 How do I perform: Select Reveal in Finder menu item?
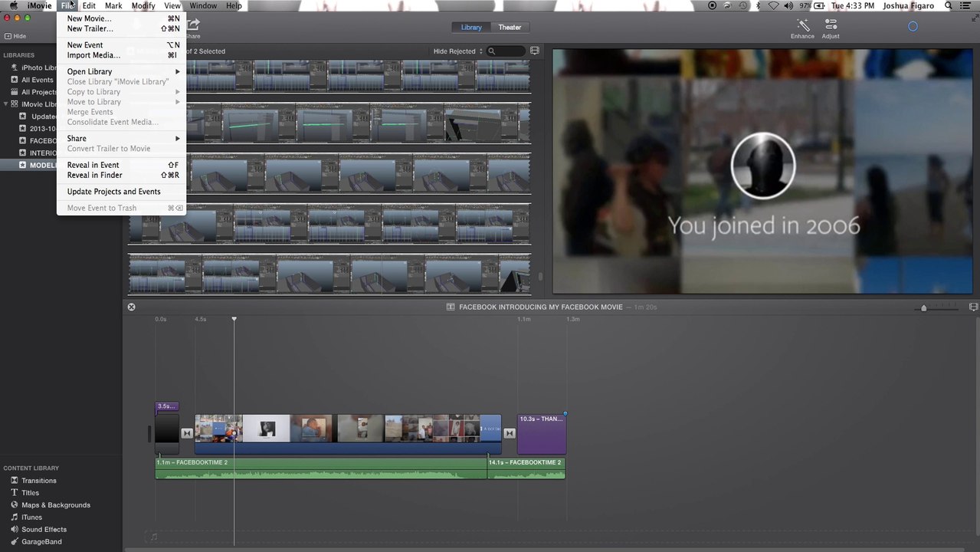[123, 175]
